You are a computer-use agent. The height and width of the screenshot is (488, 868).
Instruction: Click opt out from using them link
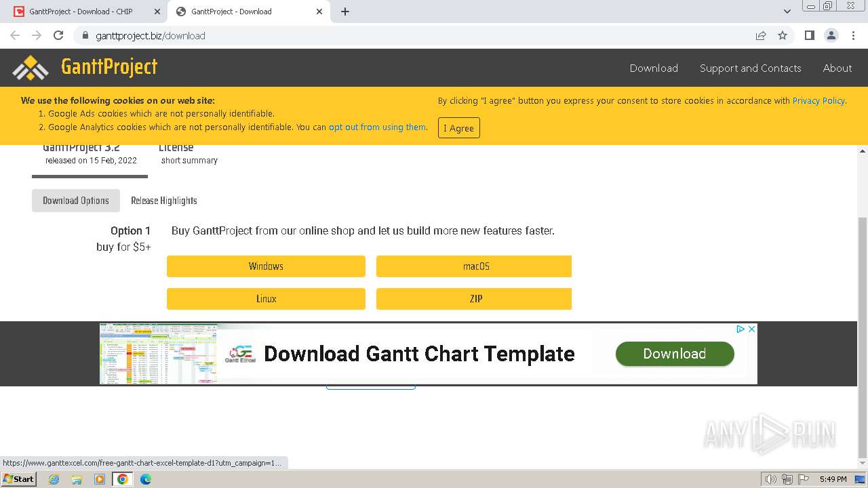click(378, 127)
